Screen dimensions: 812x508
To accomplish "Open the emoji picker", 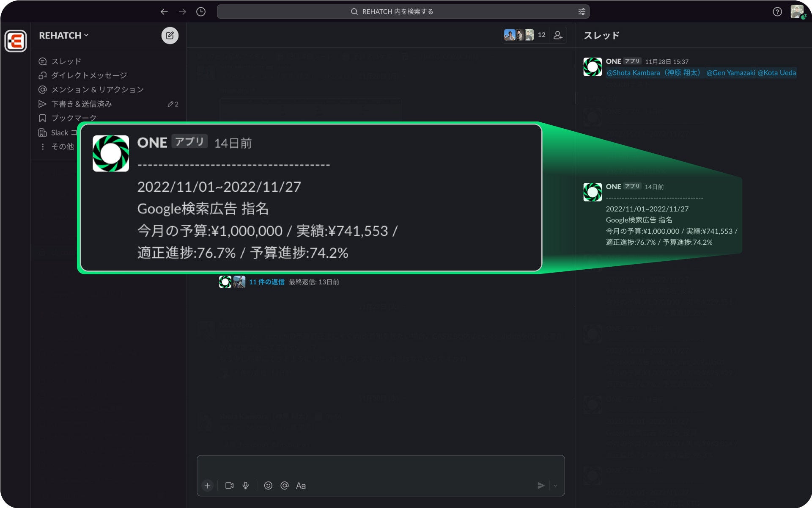I will pos(268,486).
